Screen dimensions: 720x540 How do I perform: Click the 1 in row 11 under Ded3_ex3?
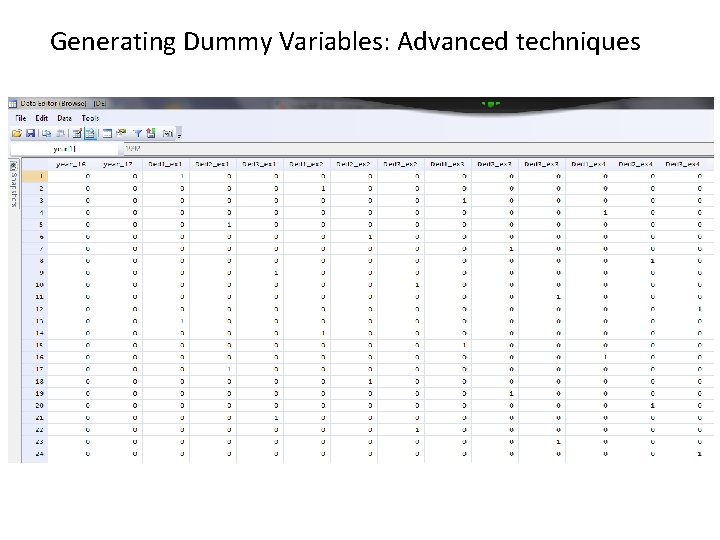click(x=558, y=297)
